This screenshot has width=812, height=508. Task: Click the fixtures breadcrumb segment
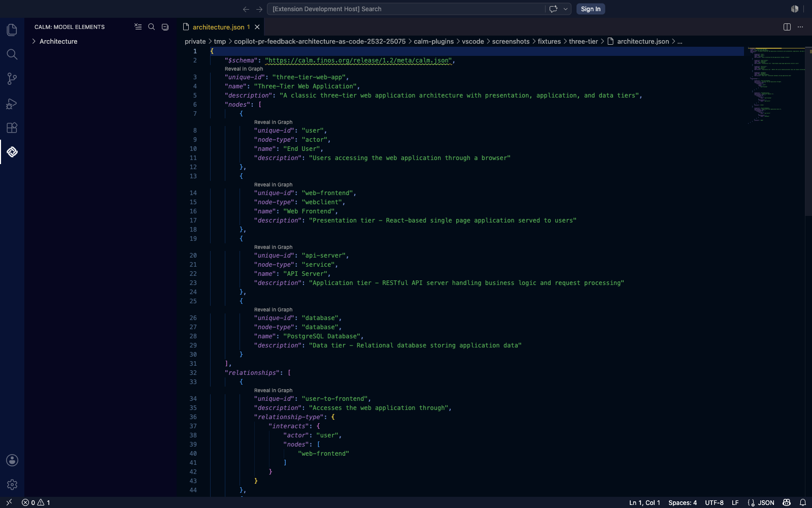549,42
